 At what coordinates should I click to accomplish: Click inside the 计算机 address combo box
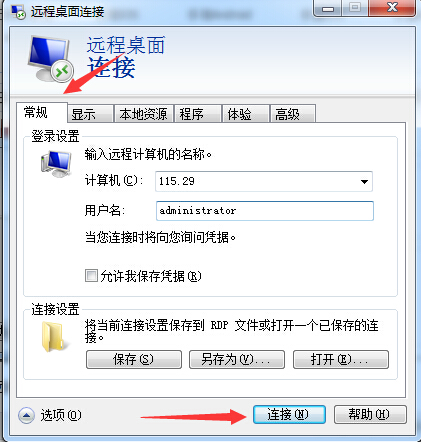(x=264, y=181)
